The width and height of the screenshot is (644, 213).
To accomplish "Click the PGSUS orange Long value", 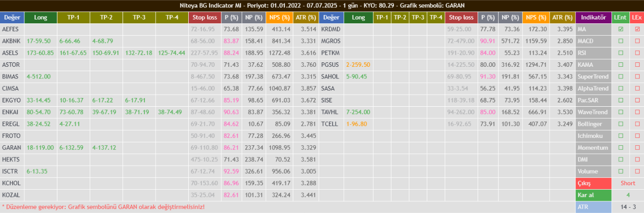I will [358, 64].
